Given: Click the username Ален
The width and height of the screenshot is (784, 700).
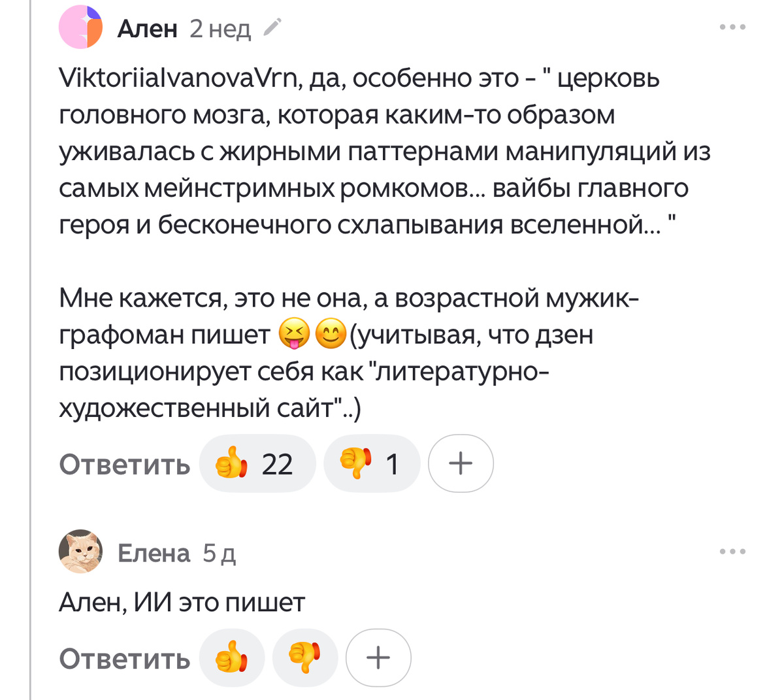Looking at the screenshot, I should tap(147, 28).
